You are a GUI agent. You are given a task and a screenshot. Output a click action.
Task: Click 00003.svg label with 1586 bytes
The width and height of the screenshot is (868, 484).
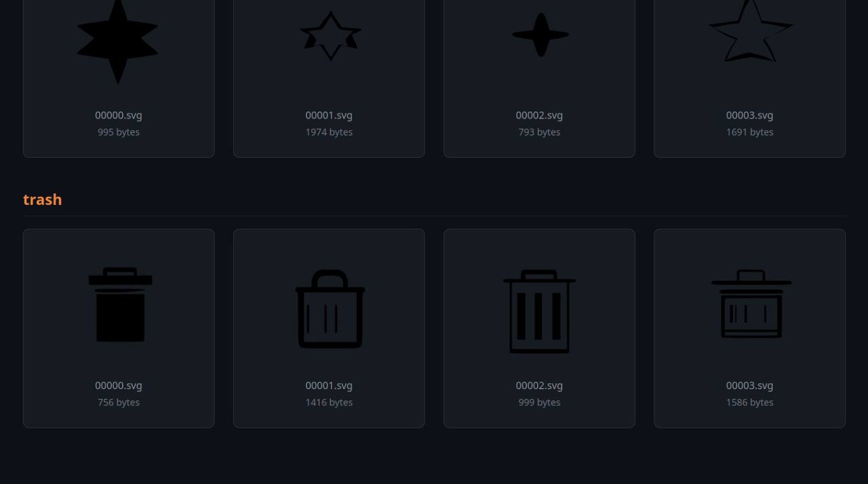point(749,386)
